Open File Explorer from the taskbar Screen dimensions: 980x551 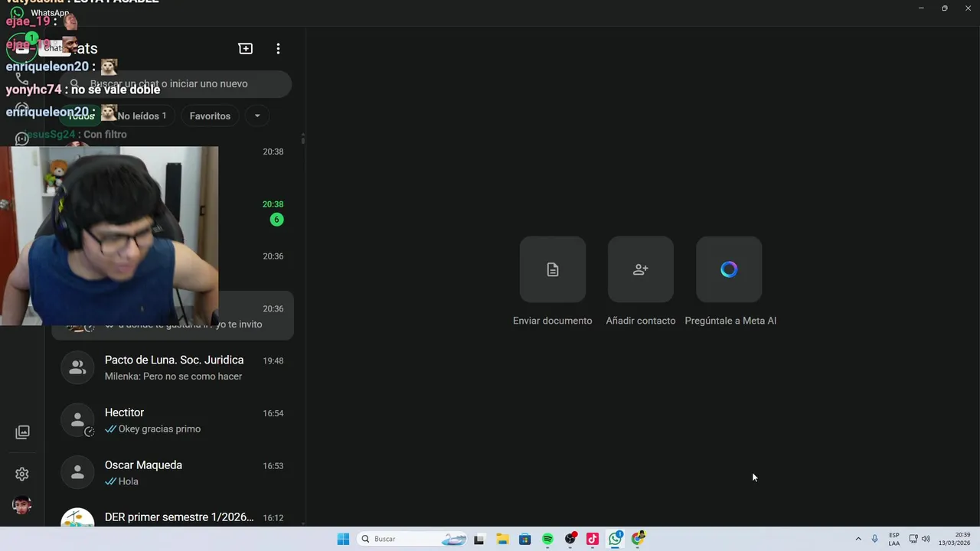[x=502, y=539]
